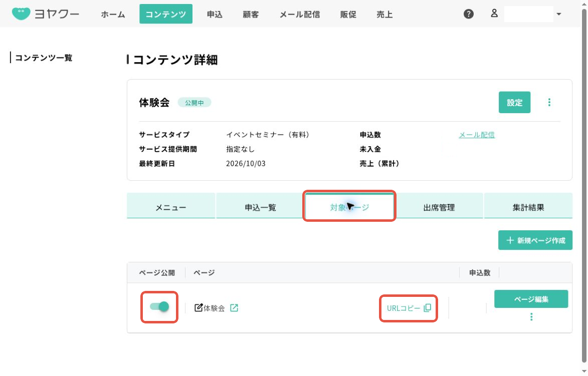The image size is (588, 376).
Task: Open the ホーム menu
Action: tap(113, 14)
